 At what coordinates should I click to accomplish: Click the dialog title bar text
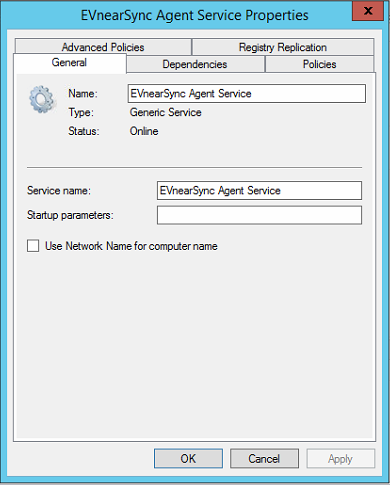coord(195,15)
